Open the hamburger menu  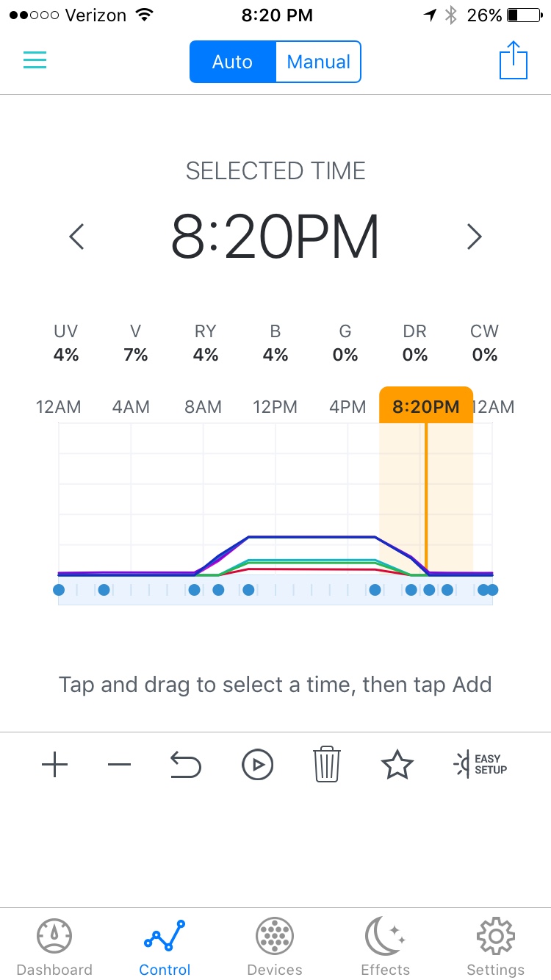tap(35, 60)
